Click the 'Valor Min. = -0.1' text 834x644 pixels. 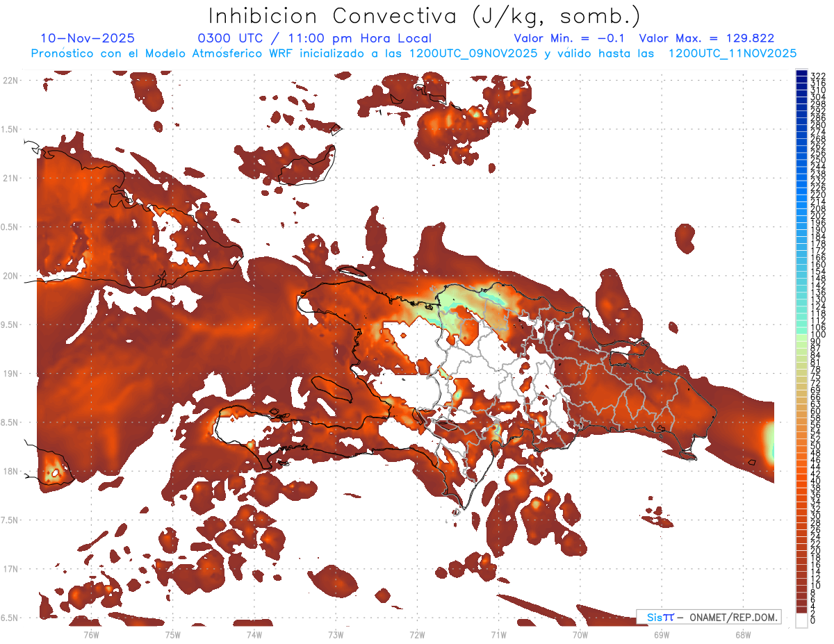(x=571, y=38)
